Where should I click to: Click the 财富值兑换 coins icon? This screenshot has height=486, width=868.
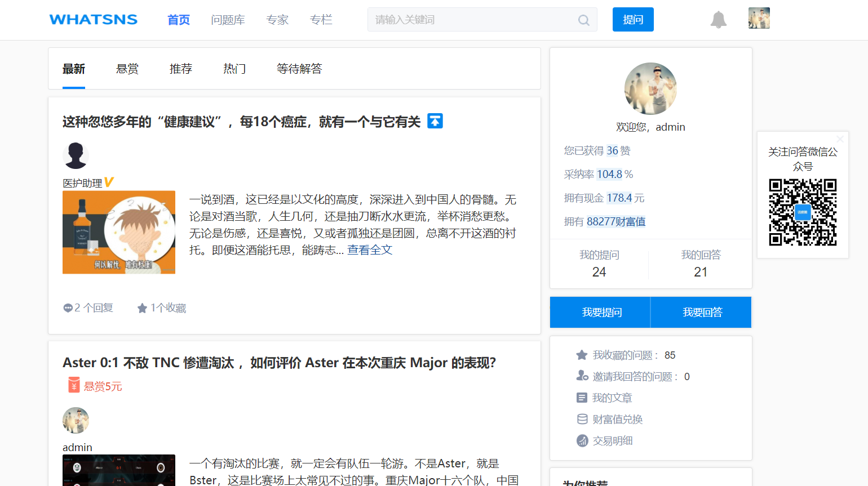582,420
